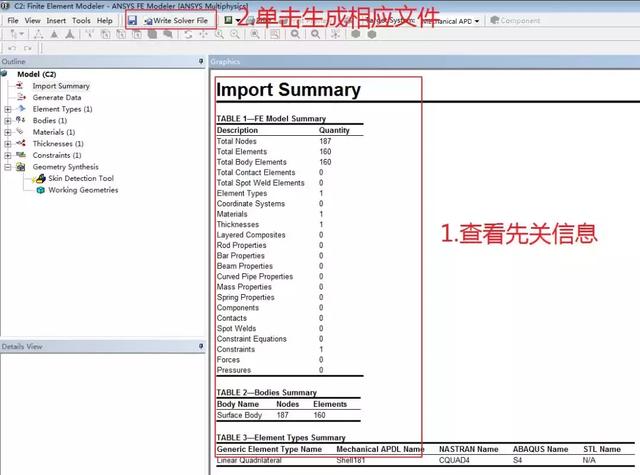Click the 'Total Elements' row label

242,152
